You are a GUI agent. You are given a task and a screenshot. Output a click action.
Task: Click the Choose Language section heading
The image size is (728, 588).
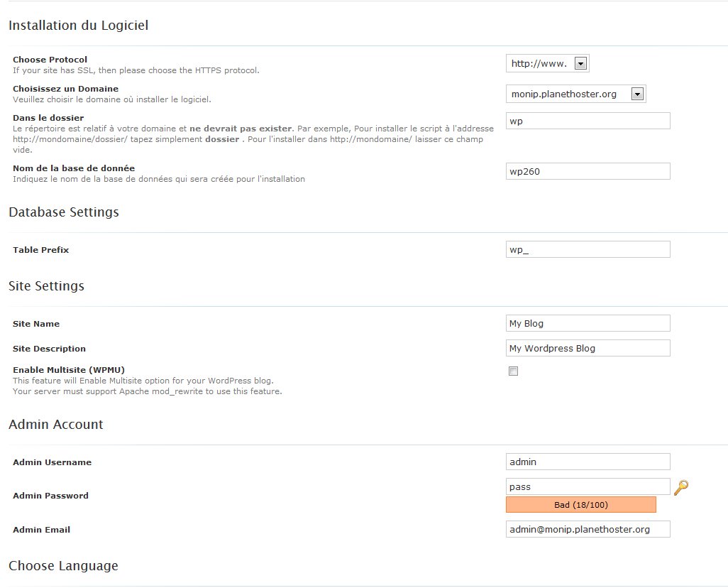tap(64, 566)
